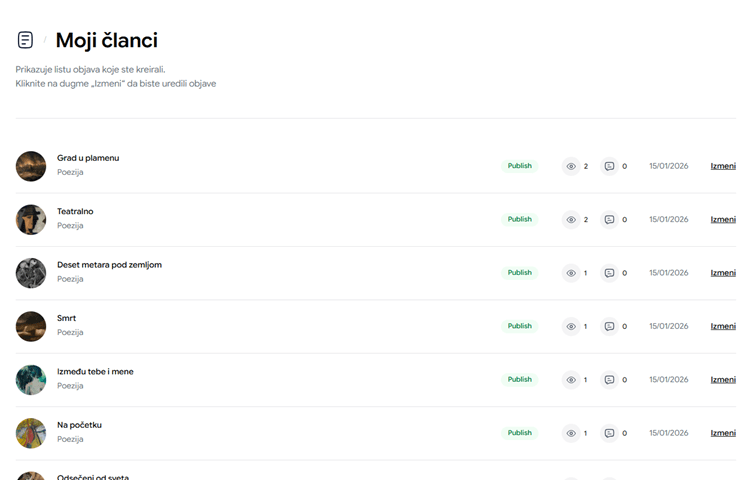Edit the Teatralno article via Izmeni
The height and width of the screenshot is (480, 753).
tap(723, 220)
